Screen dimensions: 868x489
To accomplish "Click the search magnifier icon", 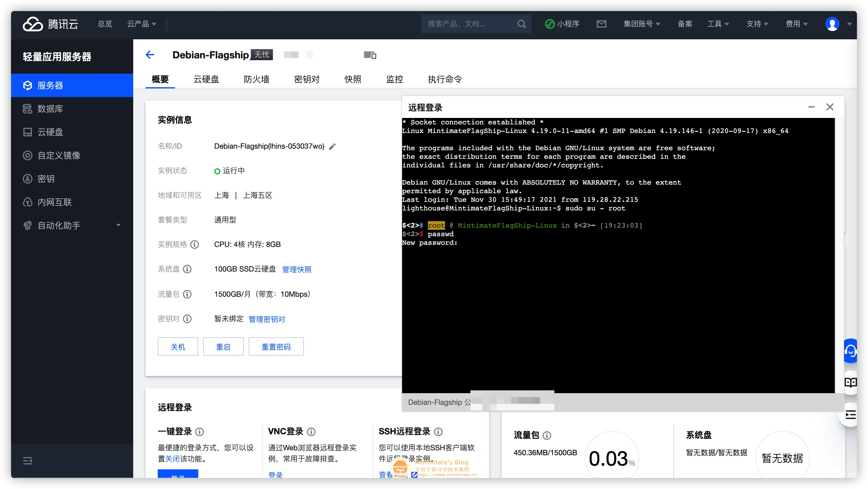I will click(521, 24).
